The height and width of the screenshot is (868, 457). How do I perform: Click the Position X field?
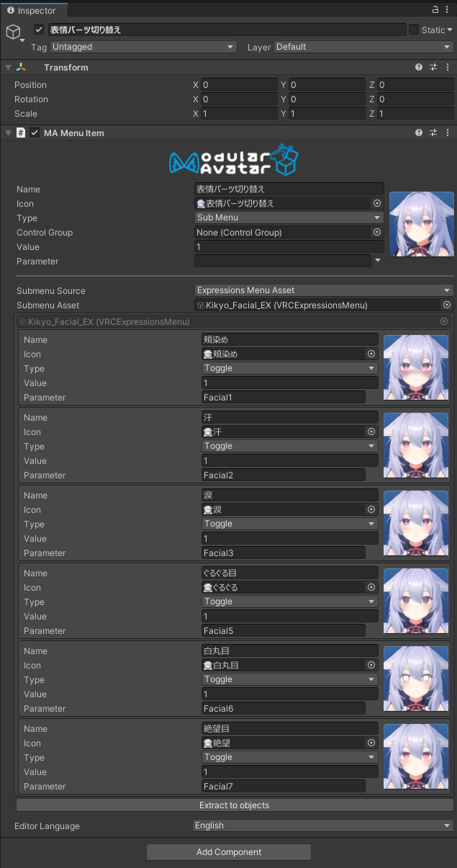239,84
